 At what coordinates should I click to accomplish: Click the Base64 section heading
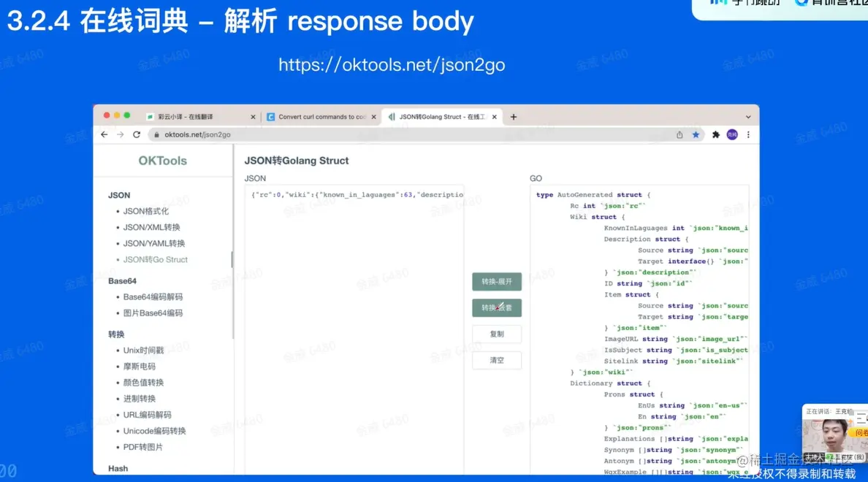click(x=122, y=280)
